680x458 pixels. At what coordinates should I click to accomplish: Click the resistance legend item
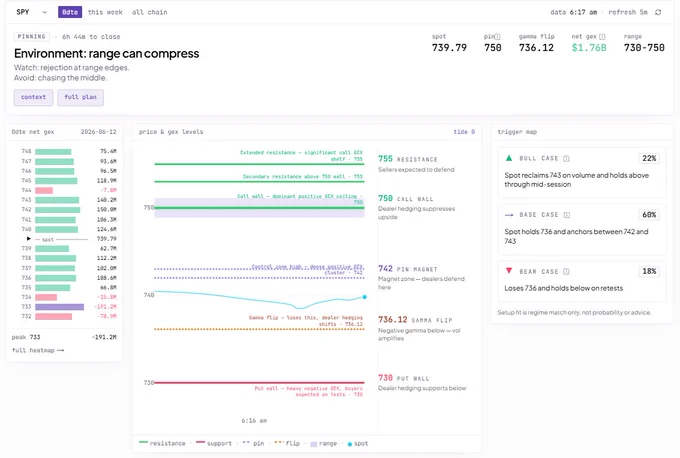pos(162,443)
